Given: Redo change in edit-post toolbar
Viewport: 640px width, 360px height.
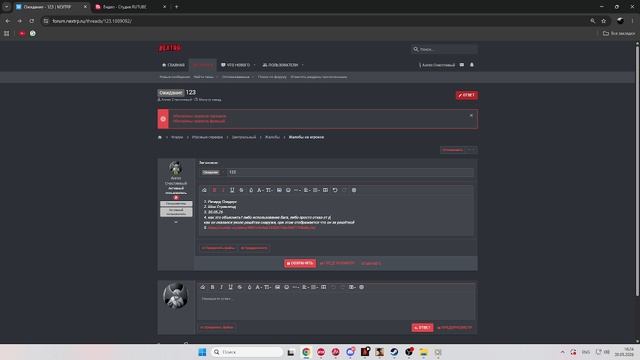Looking at the screenshot, I should (344, 190).
